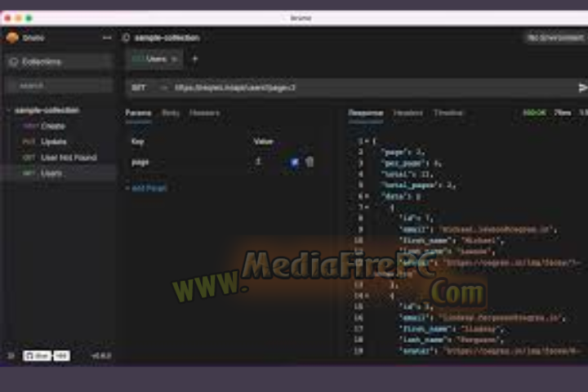The width and height of the screenshot is (588, 392).
Task: Select the Params tab
Action: click(138, 114)
